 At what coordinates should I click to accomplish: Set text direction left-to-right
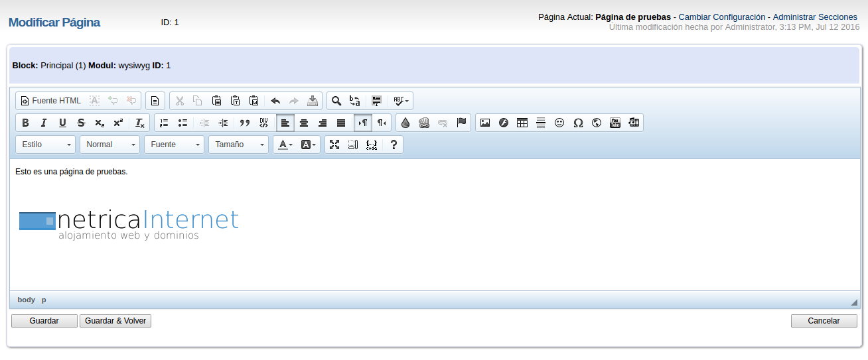pyautogui.click(x=363, y=123)
